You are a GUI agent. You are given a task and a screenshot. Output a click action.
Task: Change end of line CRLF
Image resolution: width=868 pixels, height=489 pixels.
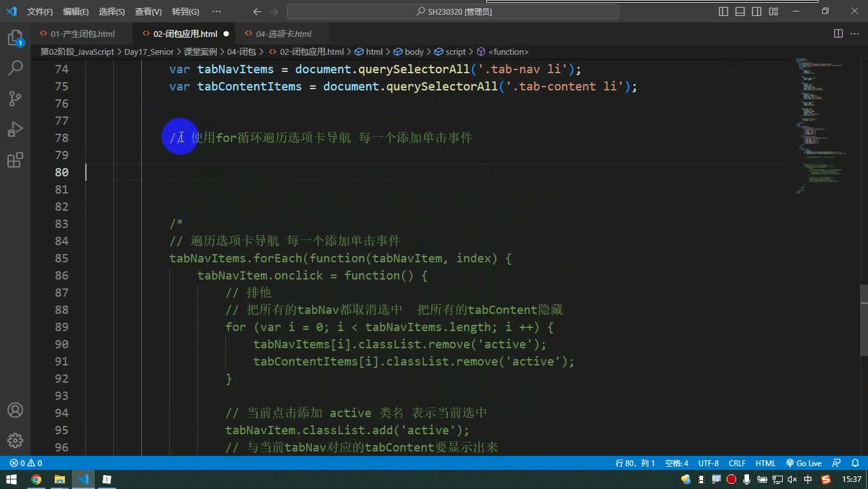737,463
